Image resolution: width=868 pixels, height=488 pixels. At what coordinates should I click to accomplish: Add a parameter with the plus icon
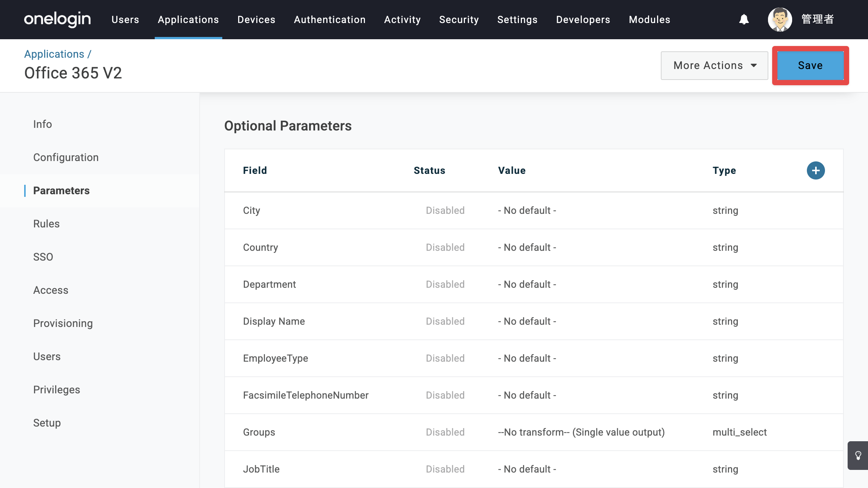(x=816, y=170)
